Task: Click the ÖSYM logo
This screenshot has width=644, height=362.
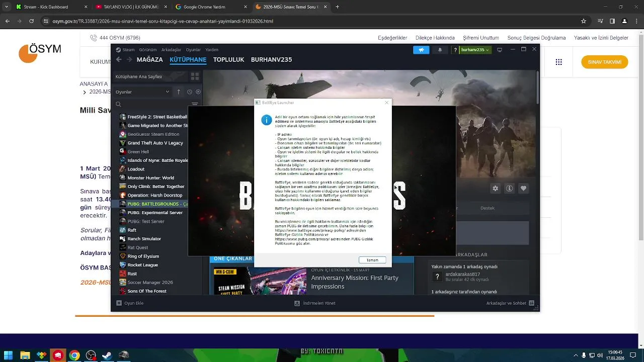Action: pos(40,52)
